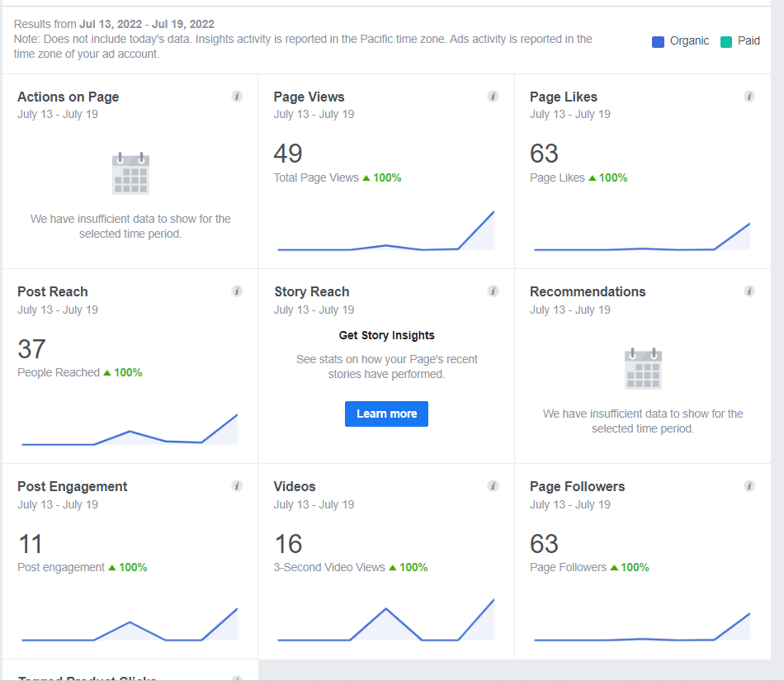Image resolution: width=784 pixels, height=681 pixels.
Task: Click the calendar icon in Actions on Page
Action: 130,173
